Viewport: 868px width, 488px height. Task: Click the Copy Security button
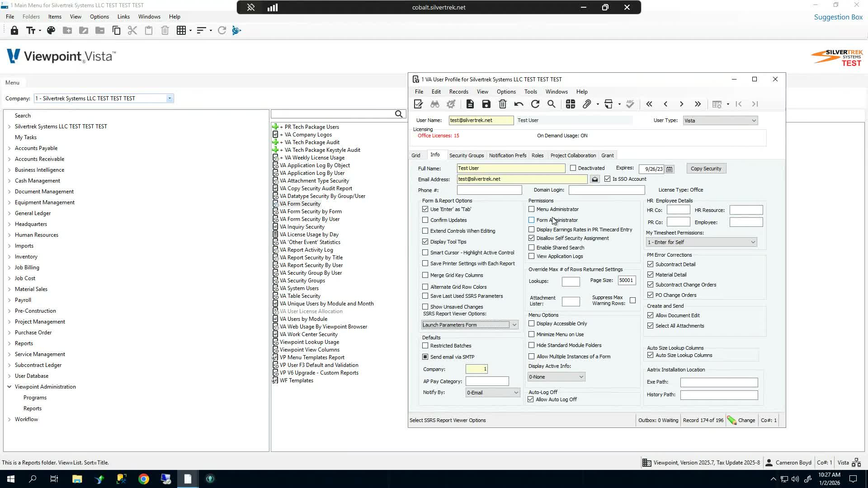[x=706, y=169]
